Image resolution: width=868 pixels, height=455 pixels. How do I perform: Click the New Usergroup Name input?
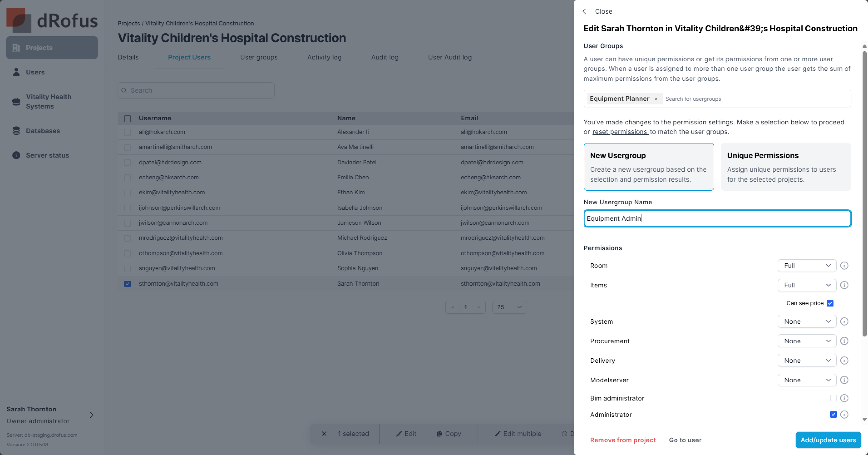(x=717, y=218)
